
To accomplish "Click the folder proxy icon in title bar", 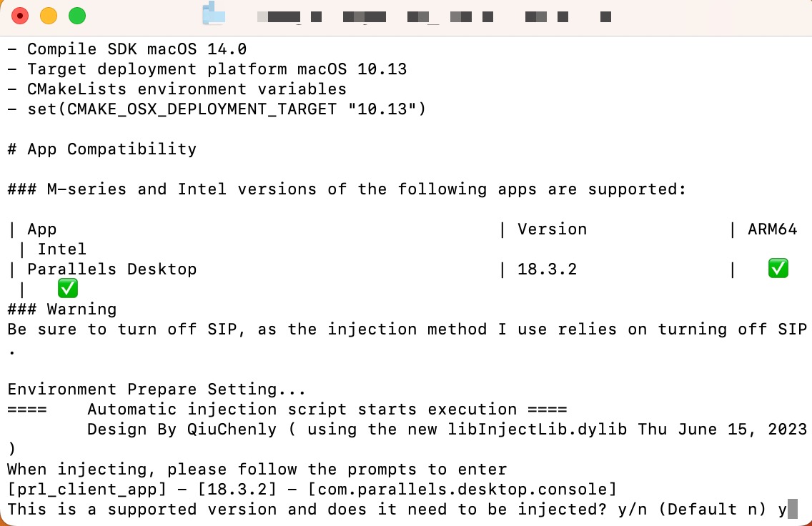I will [x=214, y=14].
